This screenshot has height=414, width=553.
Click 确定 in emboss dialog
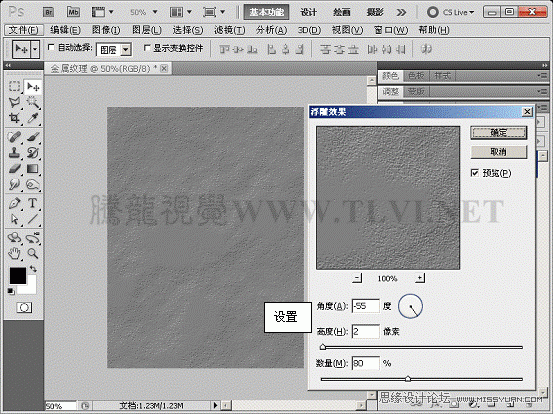pos(499,133)
